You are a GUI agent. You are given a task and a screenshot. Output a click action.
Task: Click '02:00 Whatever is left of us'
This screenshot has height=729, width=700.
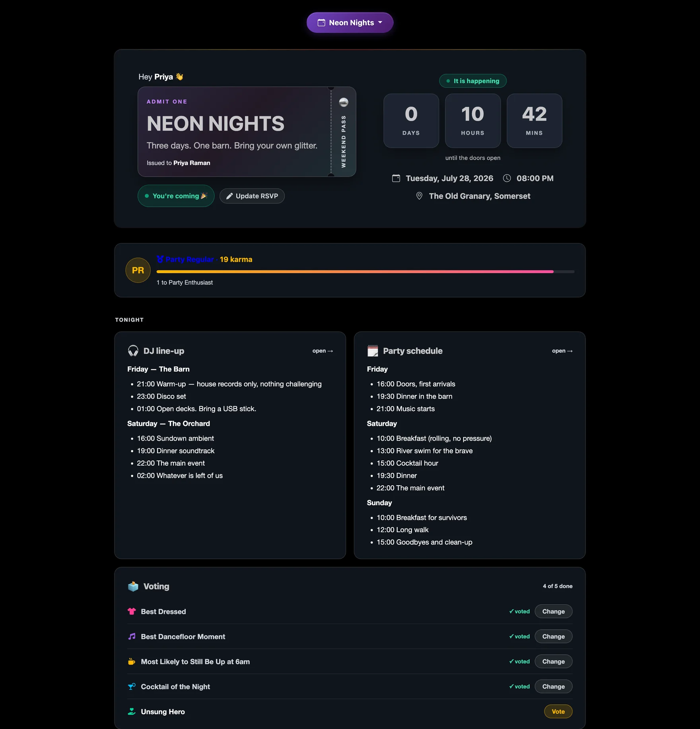point(180,475)
